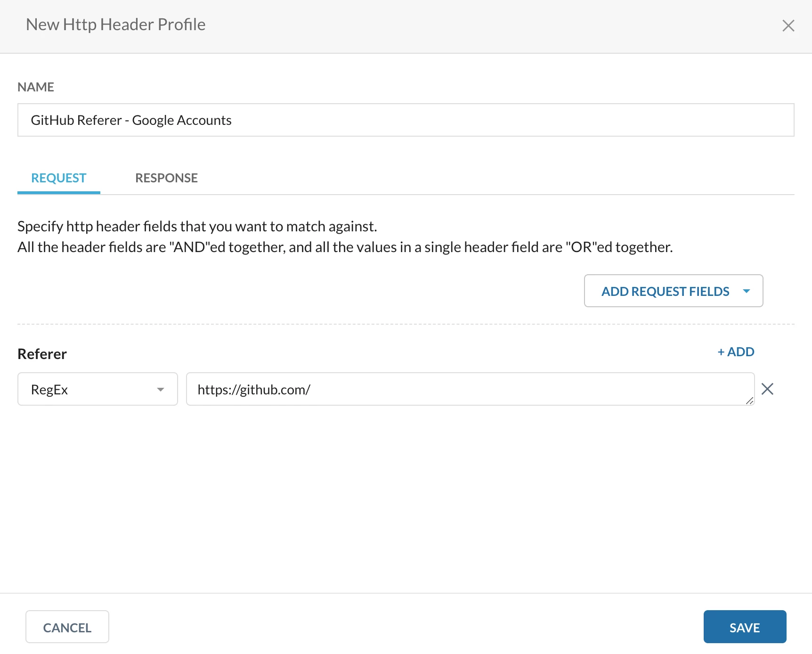Click the + ADD link for Referer
The width and height of the screenshot is (812, 654).
point(736,352)
